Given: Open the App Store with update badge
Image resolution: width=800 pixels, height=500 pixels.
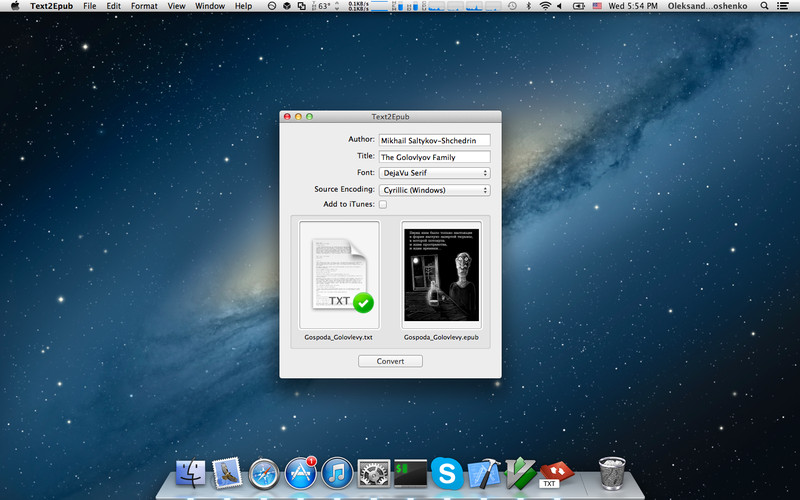Looking at the screenshot, I should click(301, 473).
